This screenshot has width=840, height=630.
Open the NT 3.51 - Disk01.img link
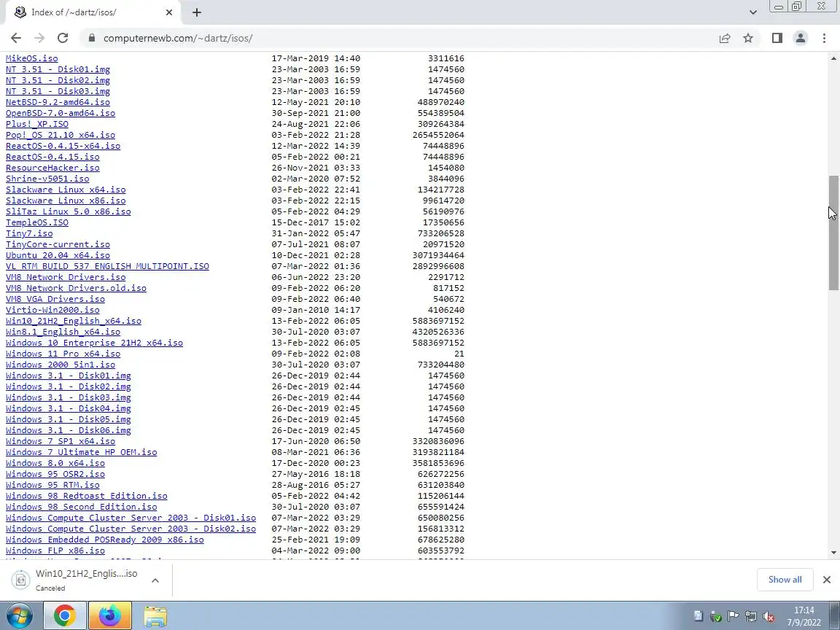point(58,69)
